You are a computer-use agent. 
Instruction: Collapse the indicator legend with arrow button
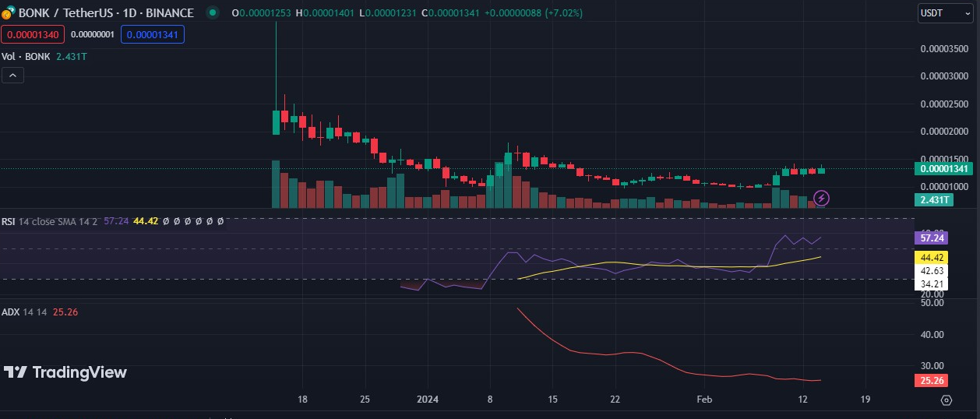13,76
